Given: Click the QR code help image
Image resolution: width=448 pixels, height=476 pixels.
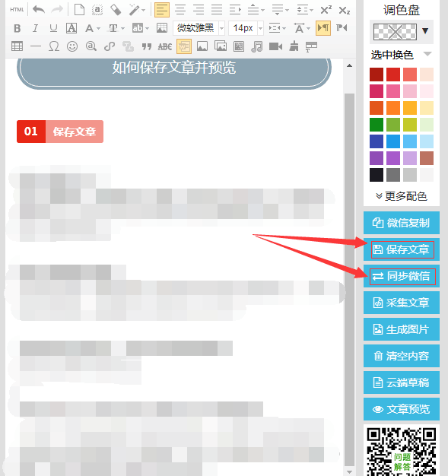Looking at the screenshot, I should point(402,451).
